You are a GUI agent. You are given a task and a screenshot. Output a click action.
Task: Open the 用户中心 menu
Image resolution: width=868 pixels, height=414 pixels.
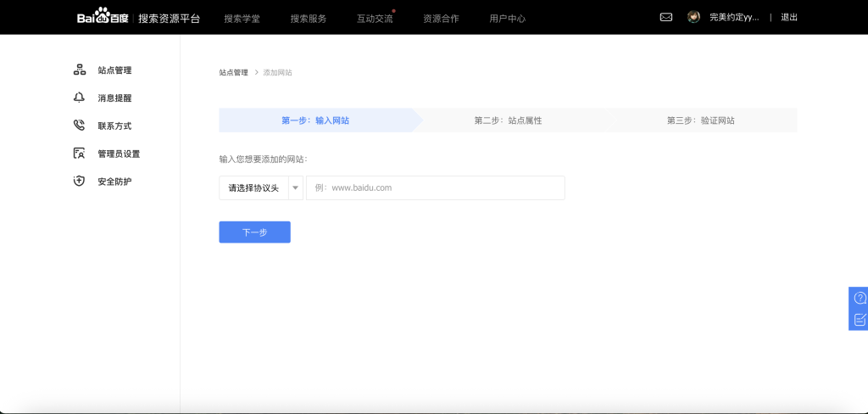[x=508, y=19]
